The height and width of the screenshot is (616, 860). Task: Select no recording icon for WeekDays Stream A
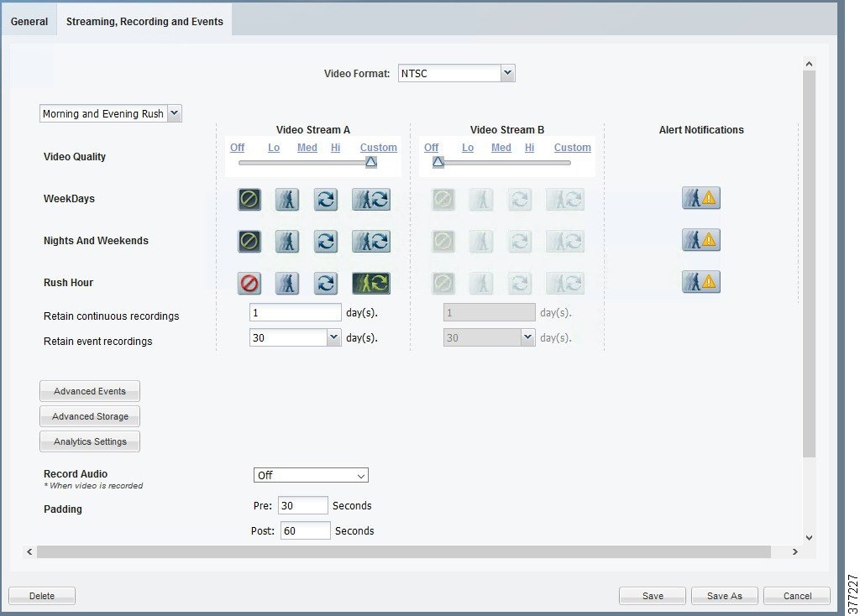coord(249,199)
